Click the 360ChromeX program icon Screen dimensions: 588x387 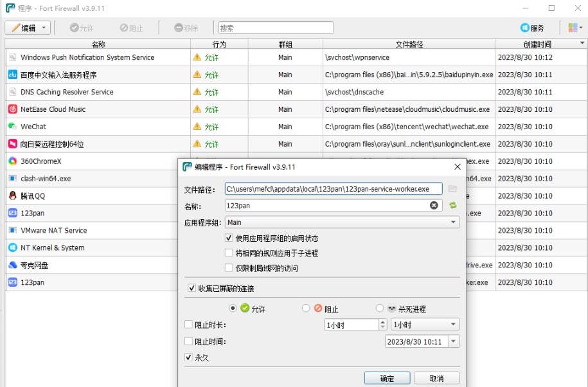[x=12, y=161]
